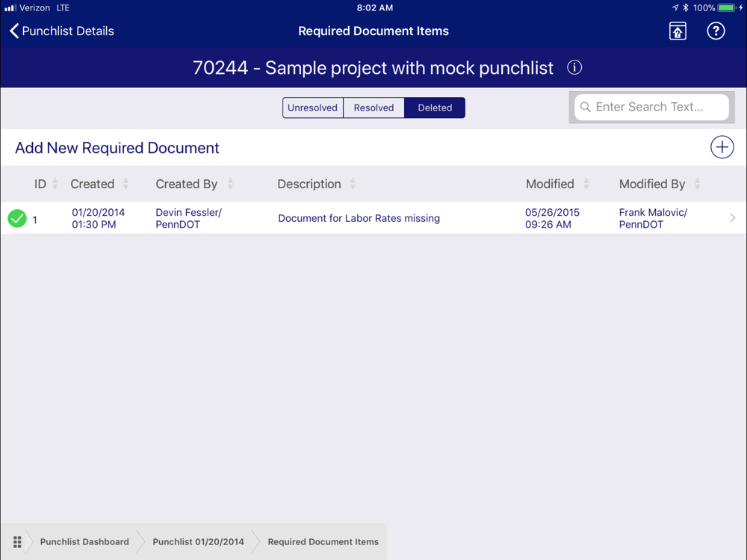Select the Deleted tab
Image resolution: width=747 pixels, height=560 pixels.
pos(435,108)
